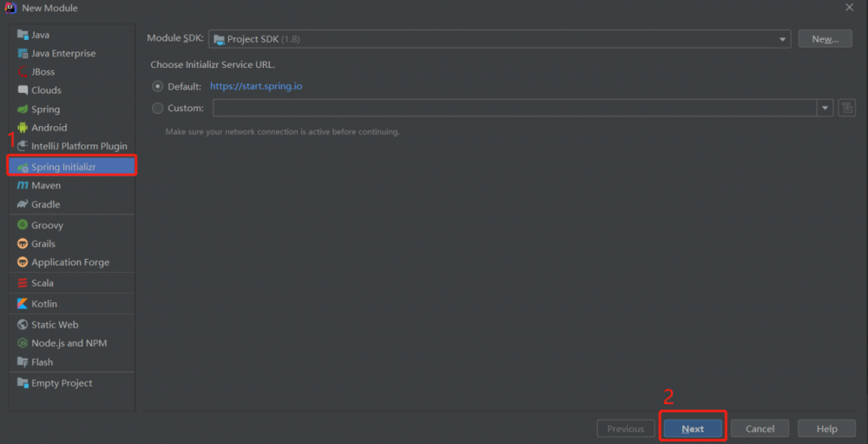
Task: Select the JBoss icon in the list
Action: [23, 72]
